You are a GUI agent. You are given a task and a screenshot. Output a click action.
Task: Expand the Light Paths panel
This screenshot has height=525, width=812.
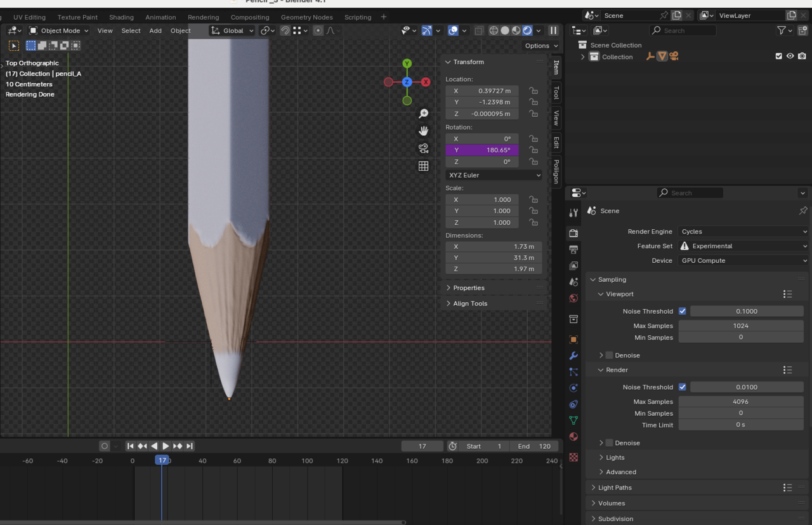(x=615, y=488)
